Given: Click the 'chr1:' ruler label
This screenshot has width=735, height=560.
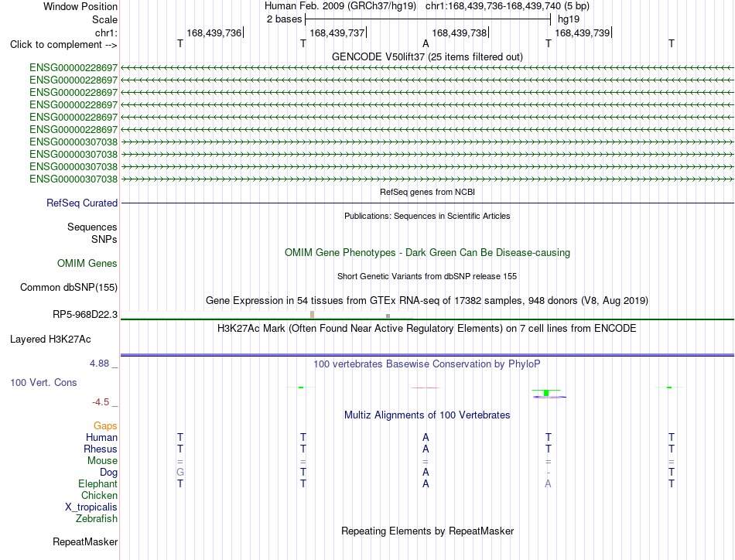Looking at the screenshot, I should pos(106,32).
